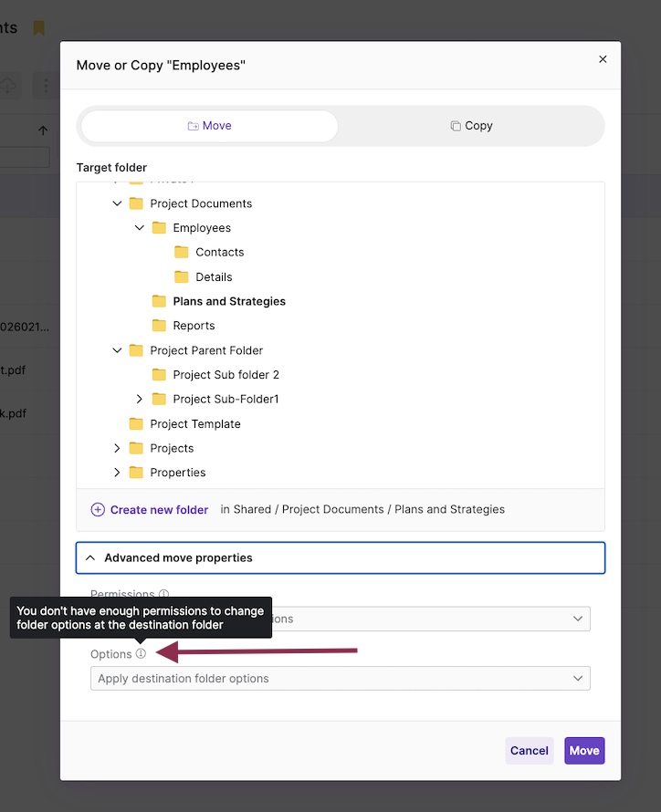Expand Project Sub-Folder1

pos(138,399)
